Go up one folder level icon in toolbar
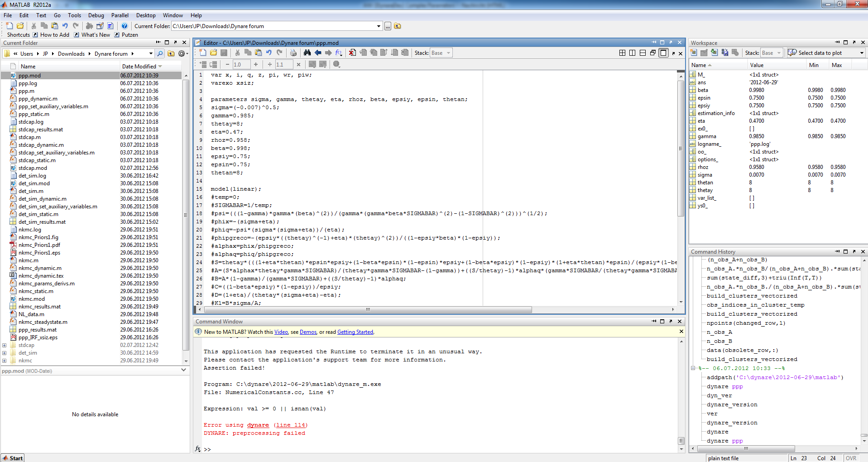Viewport: 868px width, 462px height. pyautogui.click(x=398, y=26)
